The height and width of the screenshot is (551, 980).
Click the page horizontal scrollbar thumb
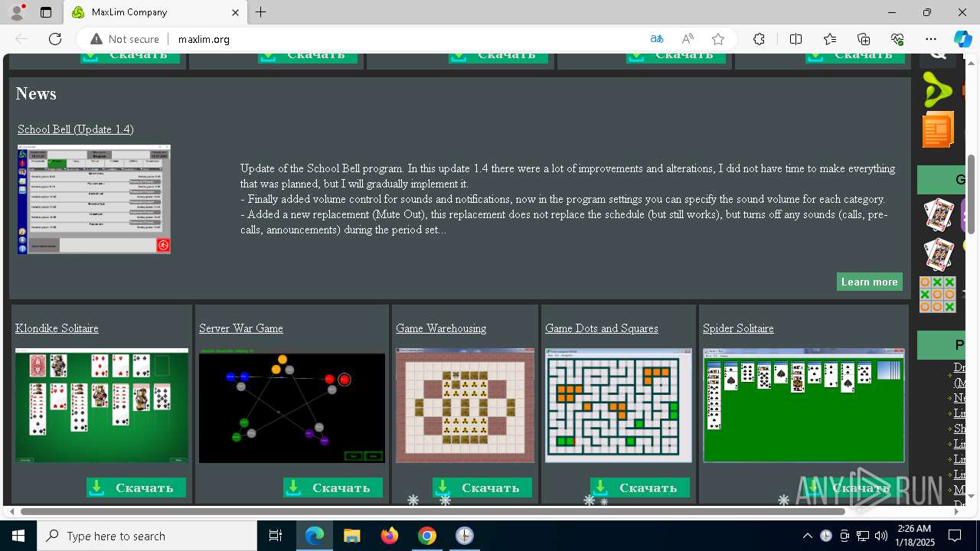pos(433,511)
